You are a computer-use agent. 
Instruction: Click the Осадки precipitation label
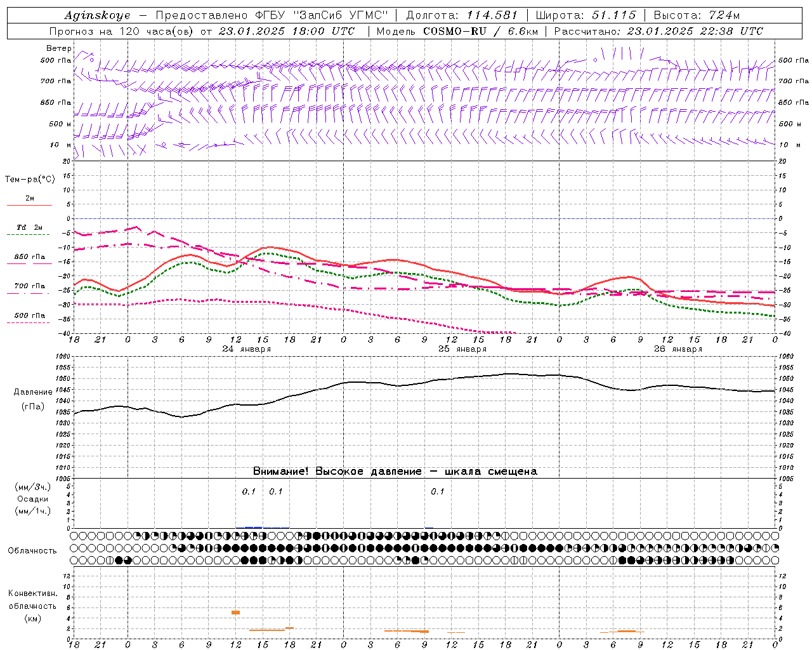click(33, 499)
